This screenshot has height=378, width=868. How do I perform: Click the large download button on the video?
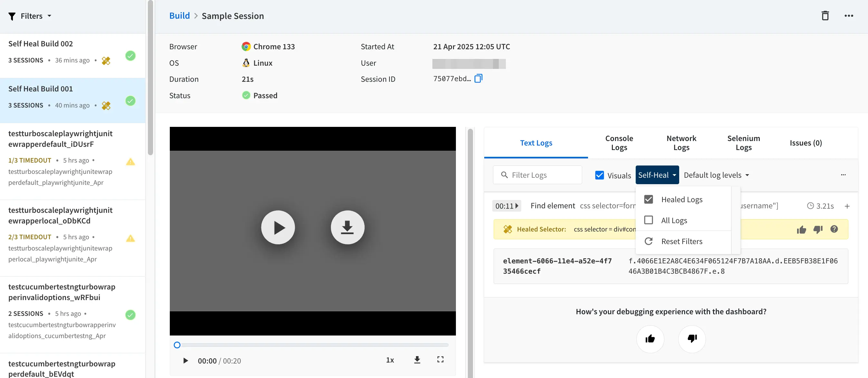point(347,228)
